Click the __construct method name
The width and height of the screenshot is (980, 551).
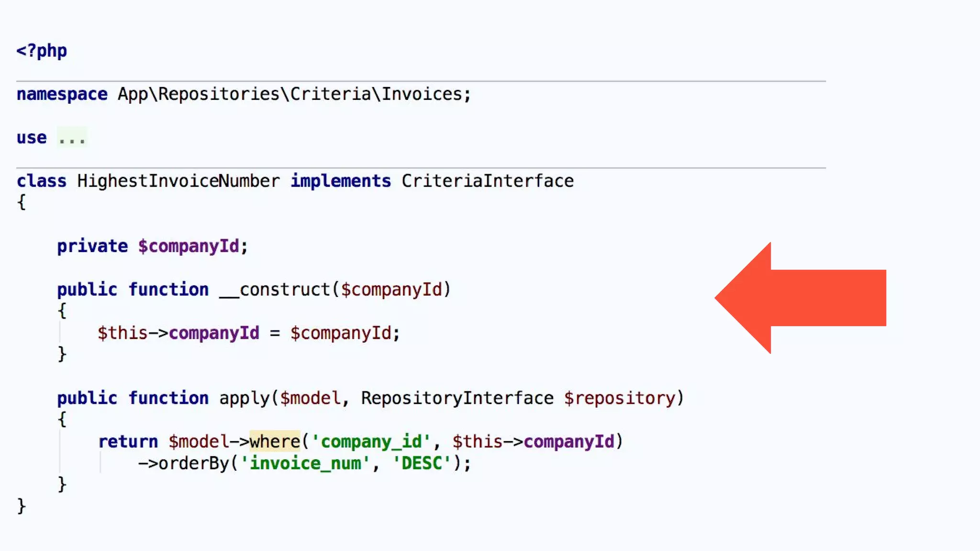click(x=275, y=290)
